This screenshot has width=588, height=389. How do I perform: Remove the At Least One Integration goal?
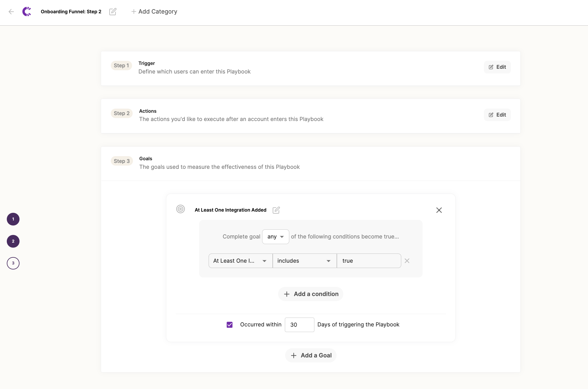(439, 210)
